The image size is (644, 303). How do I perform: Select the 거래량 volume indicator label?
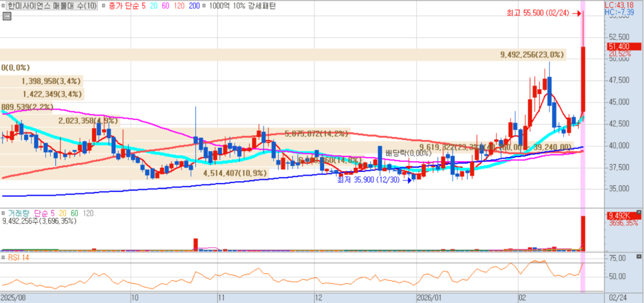[17, 214]
